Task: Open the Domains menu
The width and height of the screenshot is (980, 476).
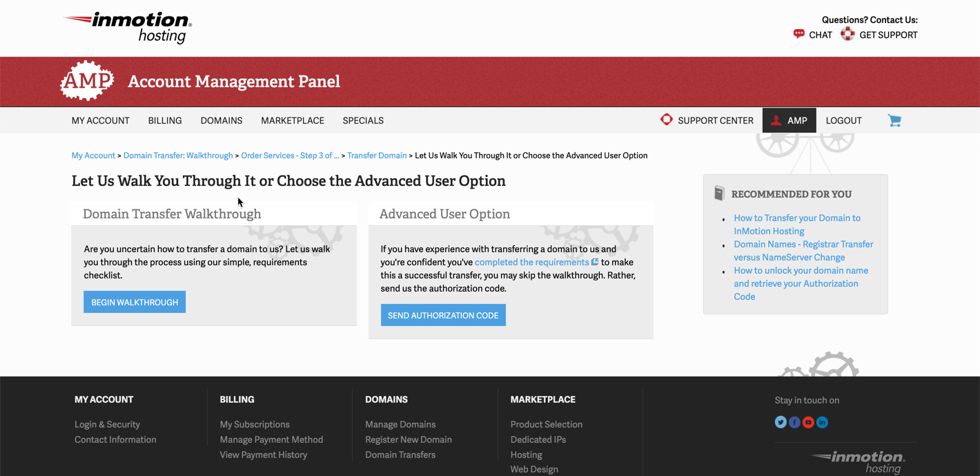Action: (x=222, y=120)
